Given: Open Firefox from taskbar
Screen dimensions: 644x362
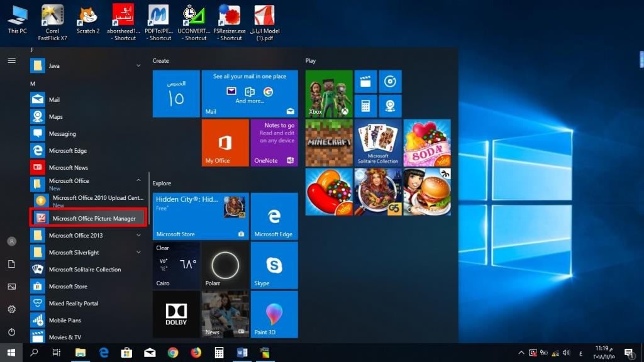Looking at the screenshot, I should pyautogui.click(x=196, y=353).
